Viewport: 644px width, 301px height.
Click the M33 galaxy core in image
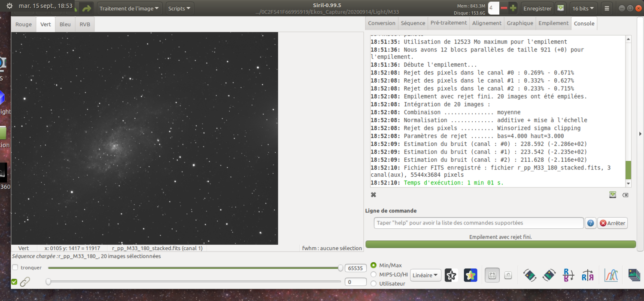(x=114, y=146)
